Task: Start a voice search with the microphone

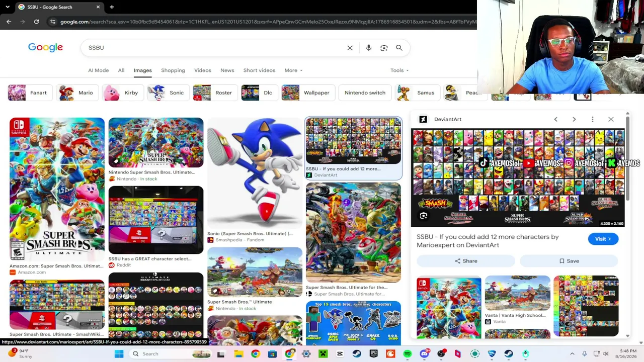Action: 369,48
